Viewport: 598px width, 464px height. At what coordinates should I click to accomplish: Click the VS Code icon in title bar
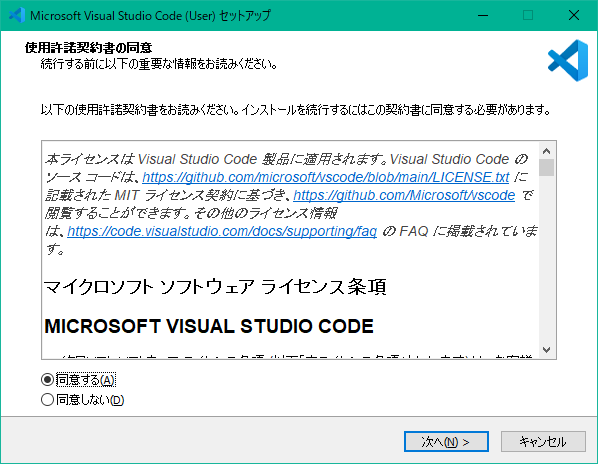coord(17,15)
